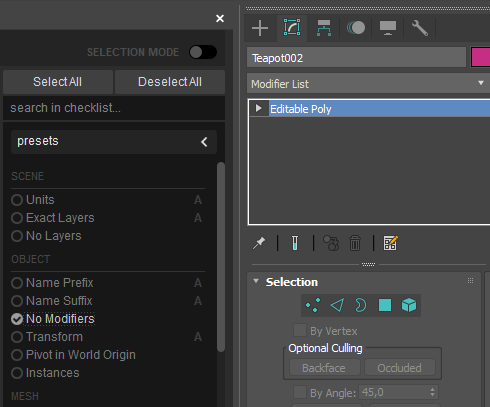This screenshot has width=490, height=407.
Task: Click the Deselect All button
Action: [x=170, y=82]
